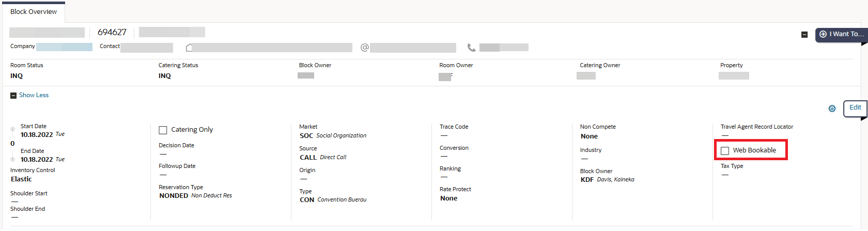
Task: Click the address home icon
Action: [189, 48]
